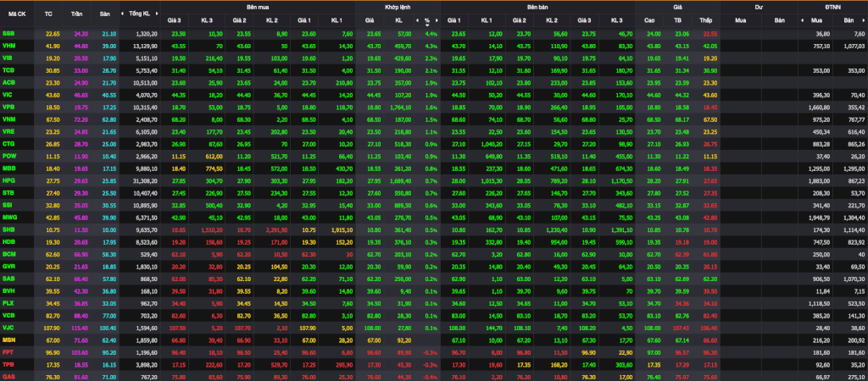Screen dimensions: 868x381
Task: Click the Bên mua group header
Action: (x=258, y=7)
